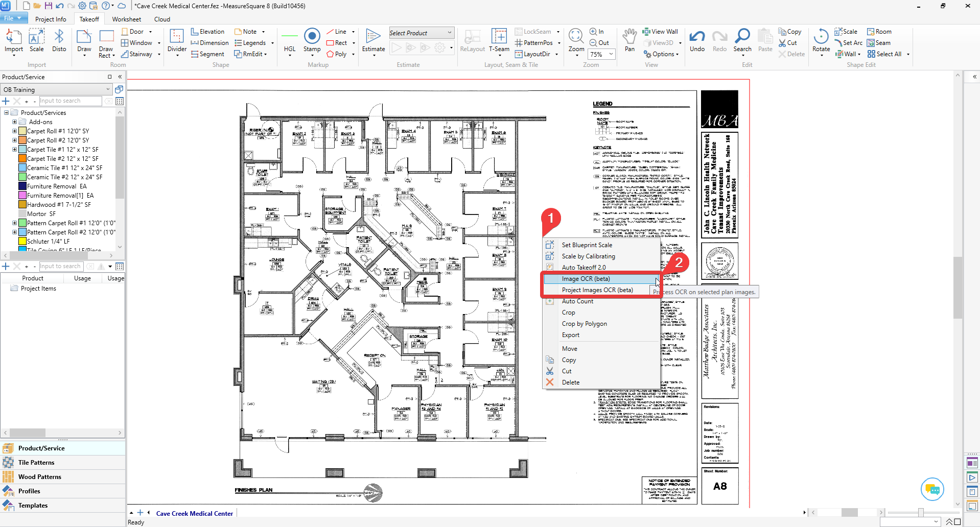Expand Carpet Roll #1 tree node
The height and width of the screenshot is (527, 980).
(x=14, y=131)
